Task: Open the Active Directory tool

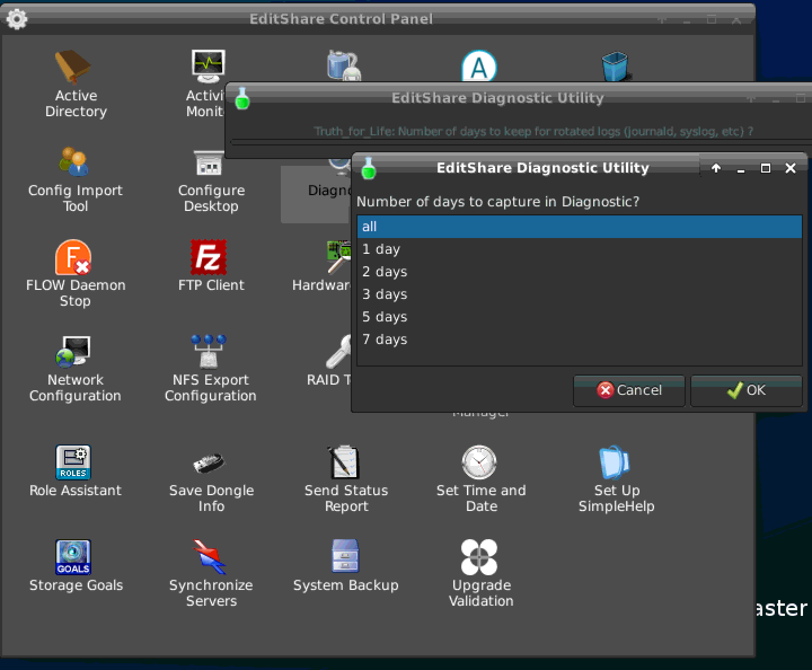Action: (x=75, y=83)
